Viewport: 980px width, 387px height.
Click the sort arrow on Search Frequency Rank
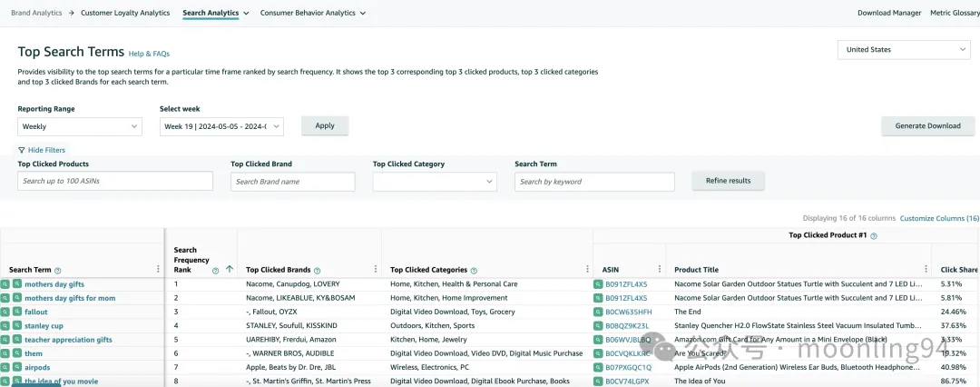[230, 269]
